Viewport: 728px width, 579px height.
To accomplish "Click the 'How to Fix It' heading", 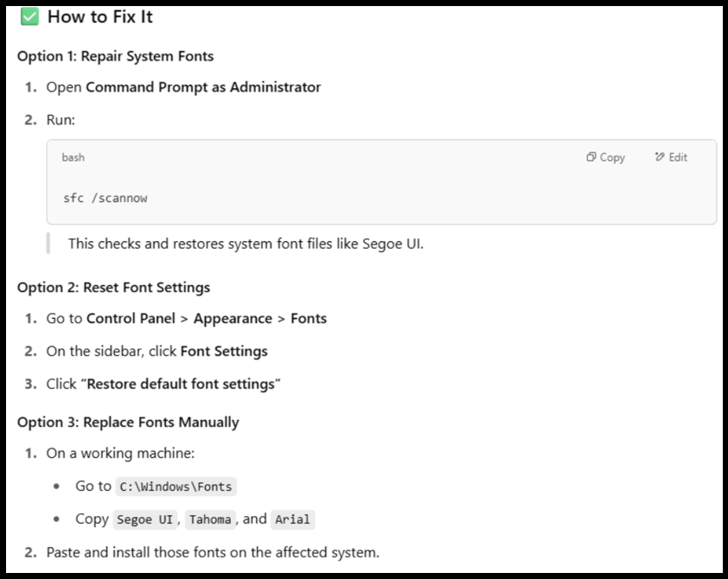I will [x=100, y=17].
